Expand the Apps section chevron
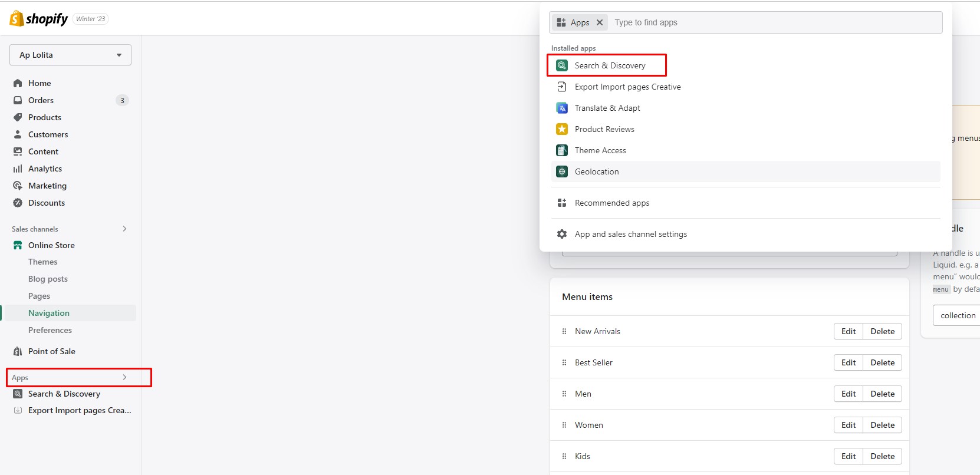This screenshot has height=475, width=980. (x=124, y=377)
